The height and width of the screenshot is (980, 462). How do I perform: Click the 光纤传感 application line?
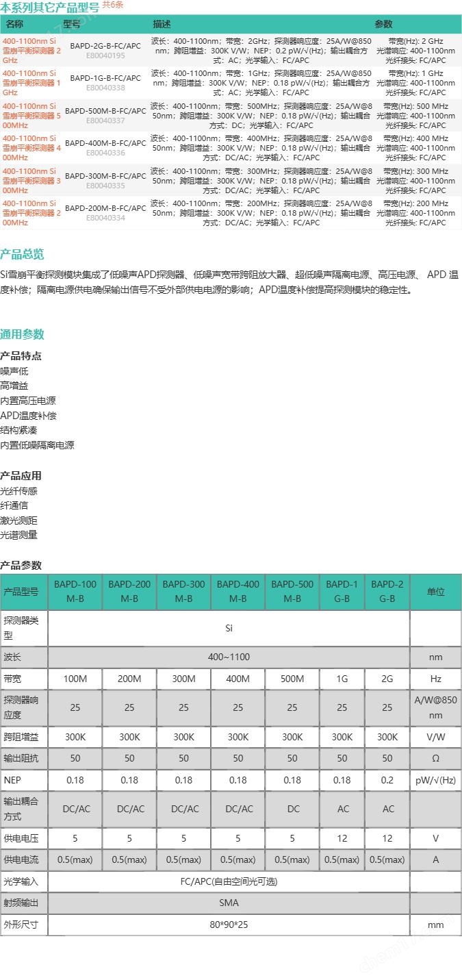(18, 490)
